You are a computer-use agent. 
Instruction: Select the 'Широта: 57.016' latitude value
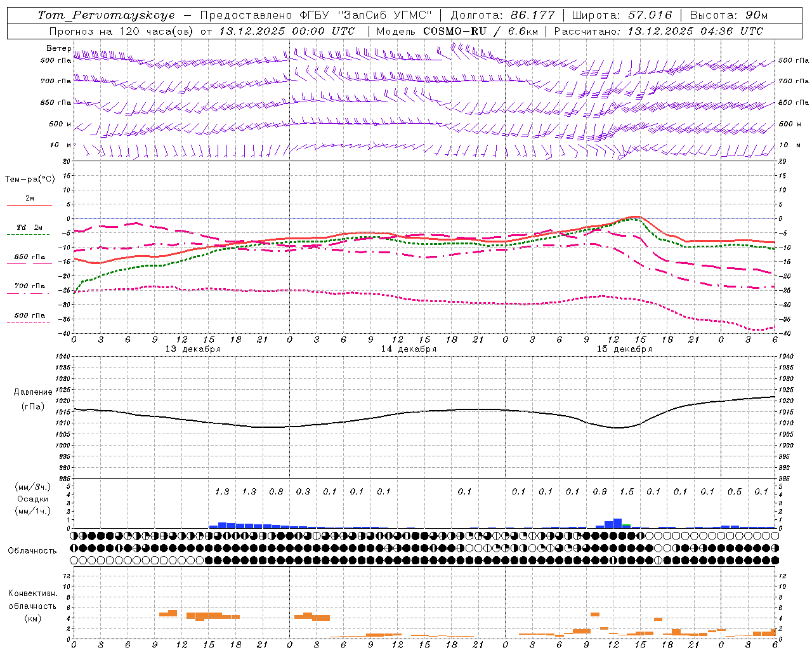point(622,15)
